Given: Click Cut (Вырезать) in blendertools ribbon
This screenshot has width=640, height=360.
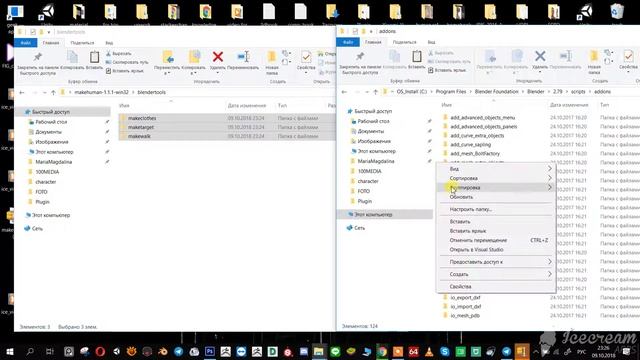Looking at the screenshot, I should pyautogui.click(x=118, y=53).
